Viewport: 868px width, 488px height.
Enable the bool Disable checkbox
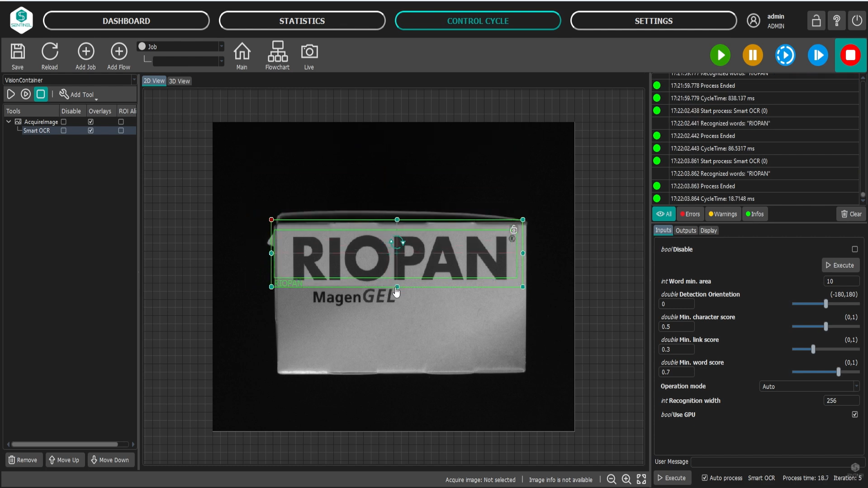(x=854, y=249)
